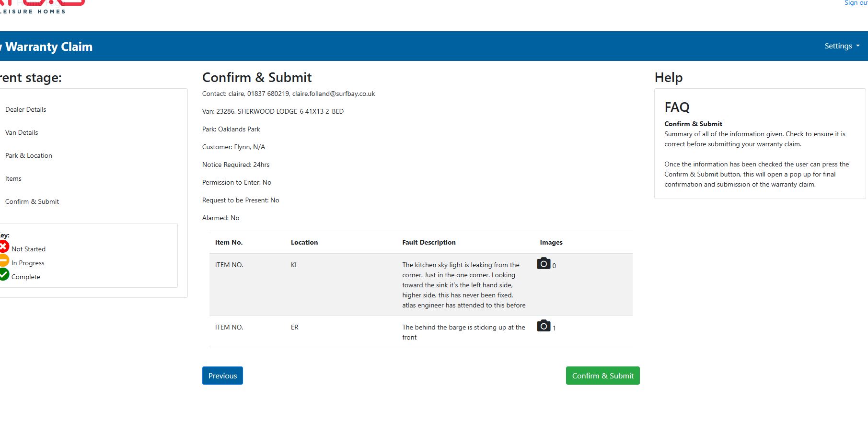Click the Fault Description column header
The image size is (868, 424).
pos(429,242)
